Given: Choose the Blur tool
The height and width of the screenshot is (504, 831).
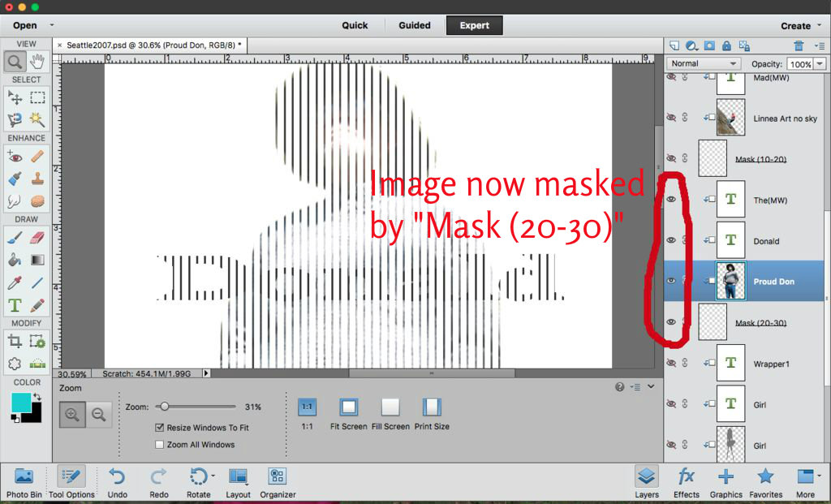Looking at the screenshot, I should pyautogui.click(x=15, y=201).
